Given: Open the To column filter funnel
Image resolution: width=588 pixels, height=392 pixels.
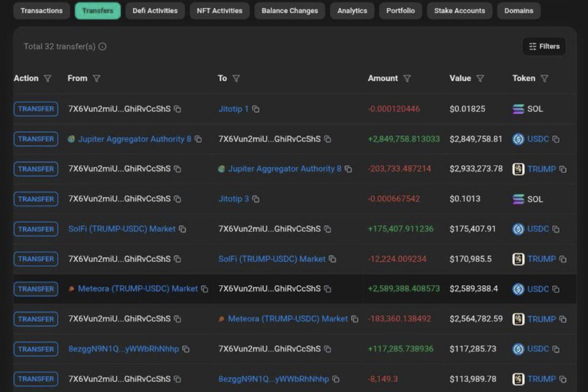Looking at the screenshot, I should [x=236, y=78].
